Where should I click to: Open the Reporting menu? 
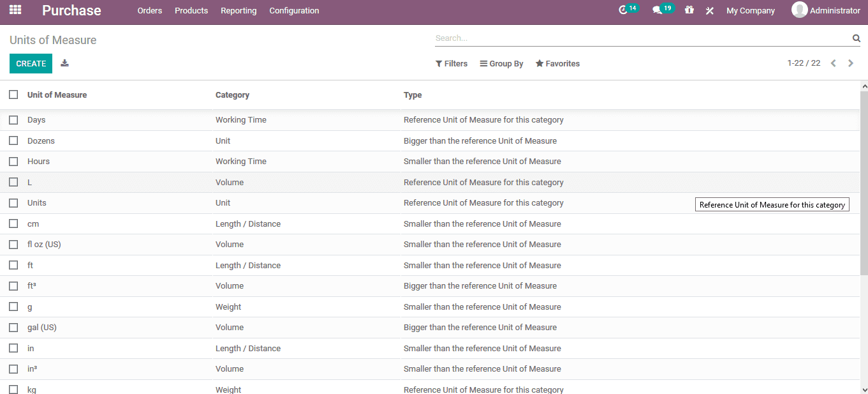click(x=239, y=10)
